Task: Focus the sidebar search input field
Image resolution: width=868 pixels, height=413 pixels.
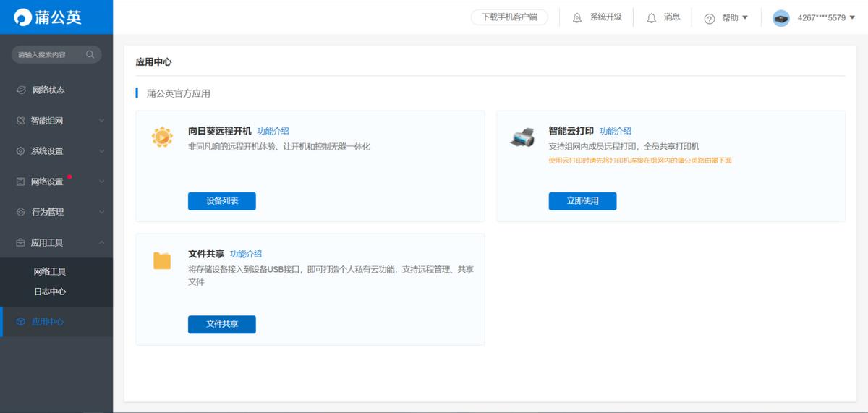Action: [x=56, y=54]
